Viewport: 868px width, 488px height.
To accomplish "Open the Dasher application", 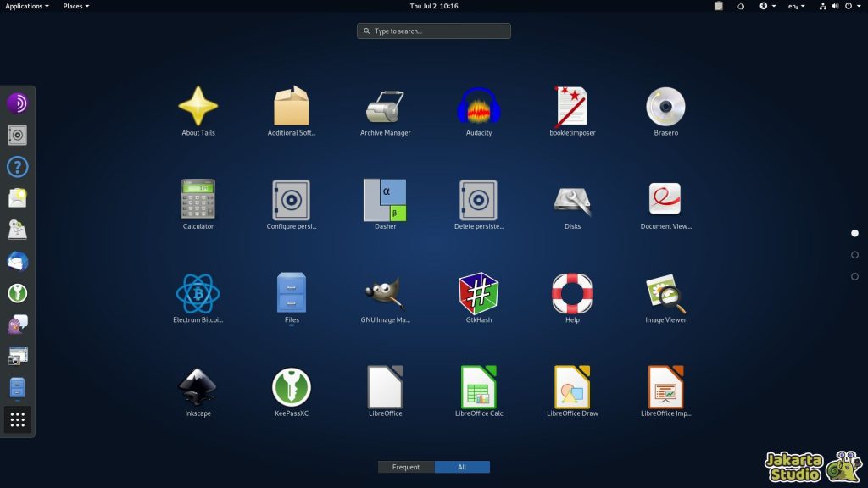I will 385,201.
